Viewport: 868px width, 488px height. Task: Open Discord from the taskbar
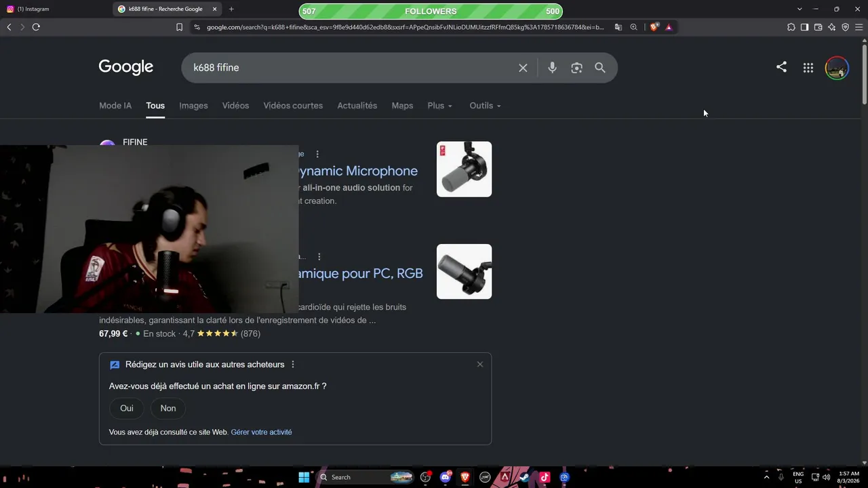tap(446, 477)
